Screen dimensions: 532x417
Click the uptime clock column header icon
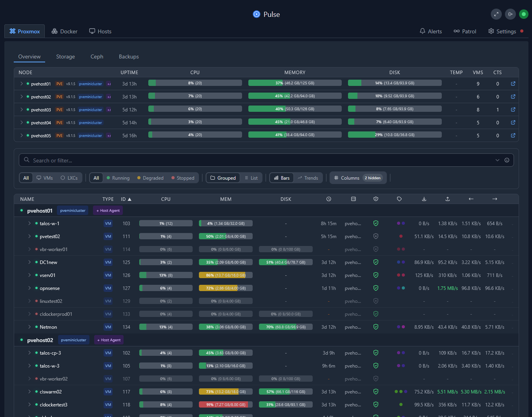(x=329, y=199)
